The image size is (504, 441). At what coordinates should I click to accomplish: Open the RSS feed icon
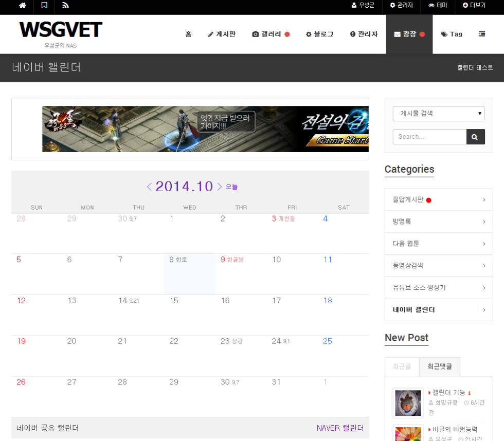[65, 6]
